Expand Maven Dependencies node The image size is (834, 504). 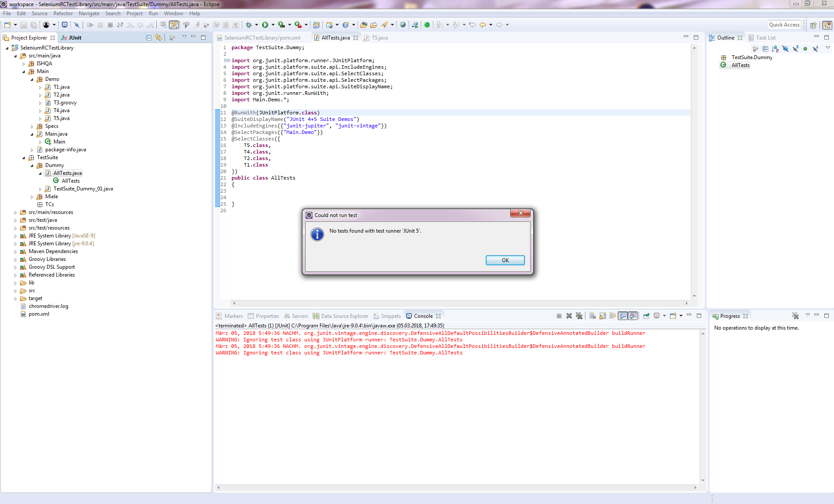click(16, 252)
